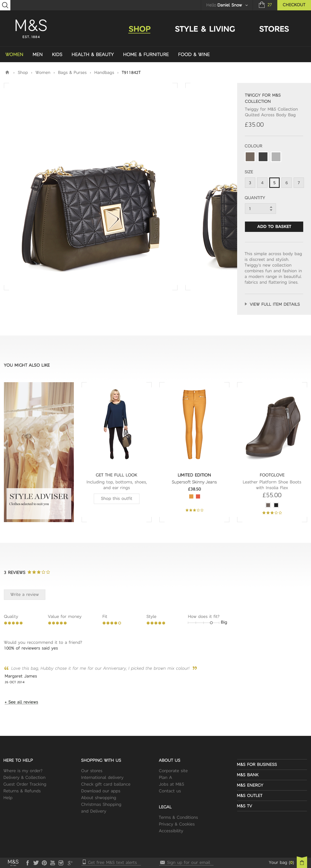Select size 5 option

tap(274, 183)
